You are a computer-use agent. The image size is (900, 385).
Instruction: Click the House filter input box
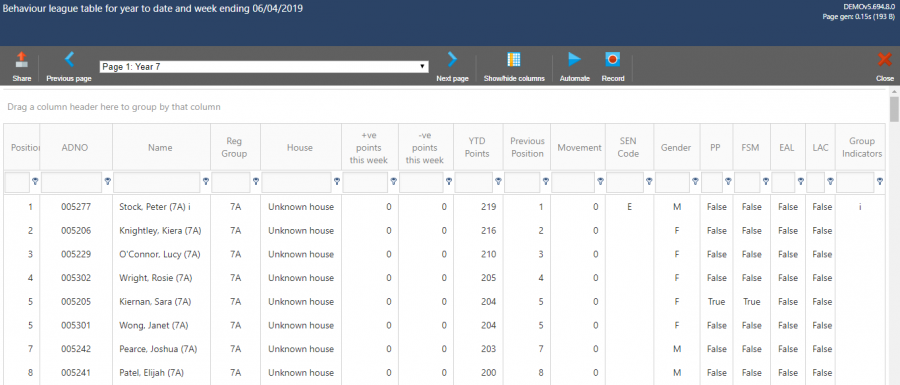point(297,182)
